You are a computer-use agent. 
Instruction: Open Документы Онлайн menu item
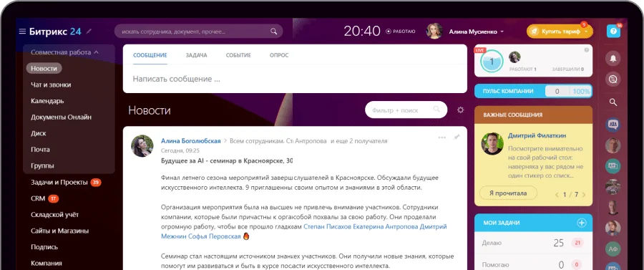click(62, 117)
